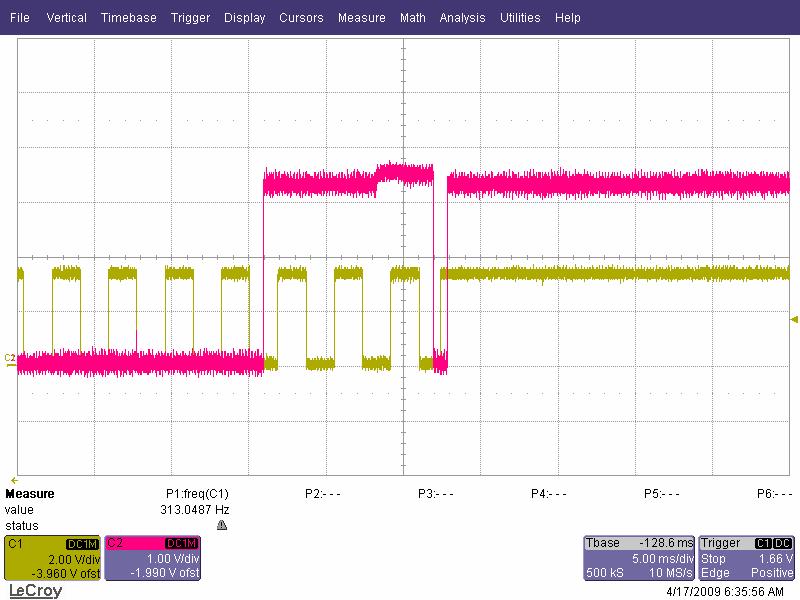
Task: Open the Vertical menu
Action: 66,17
